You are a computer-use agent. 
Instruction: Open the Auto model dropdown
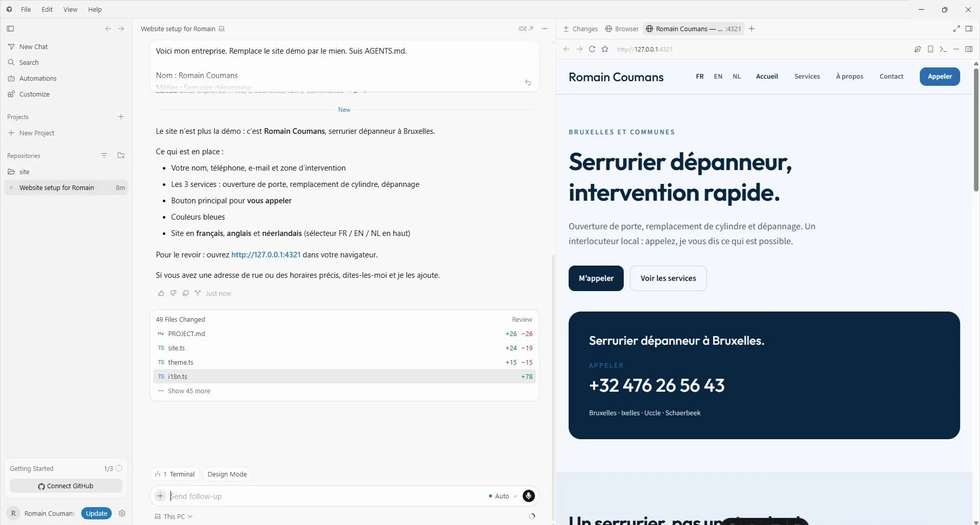(503, 496)
